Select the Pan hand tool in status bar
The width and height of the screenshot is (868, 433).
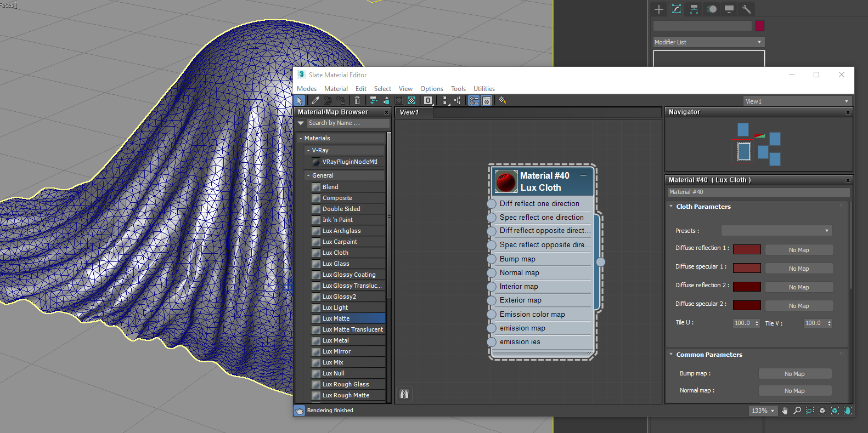[x=785, y=411]
